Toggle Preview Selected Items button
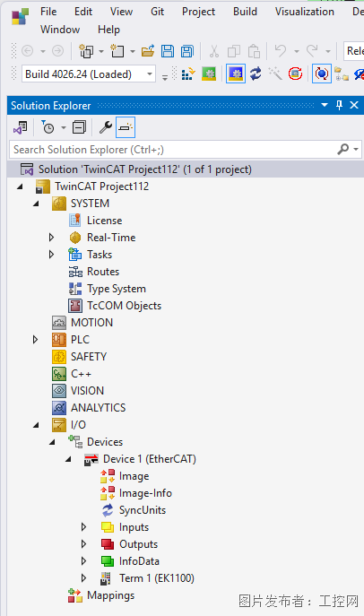364x616 pixels. pyautogui.click(x=126, y=127)
